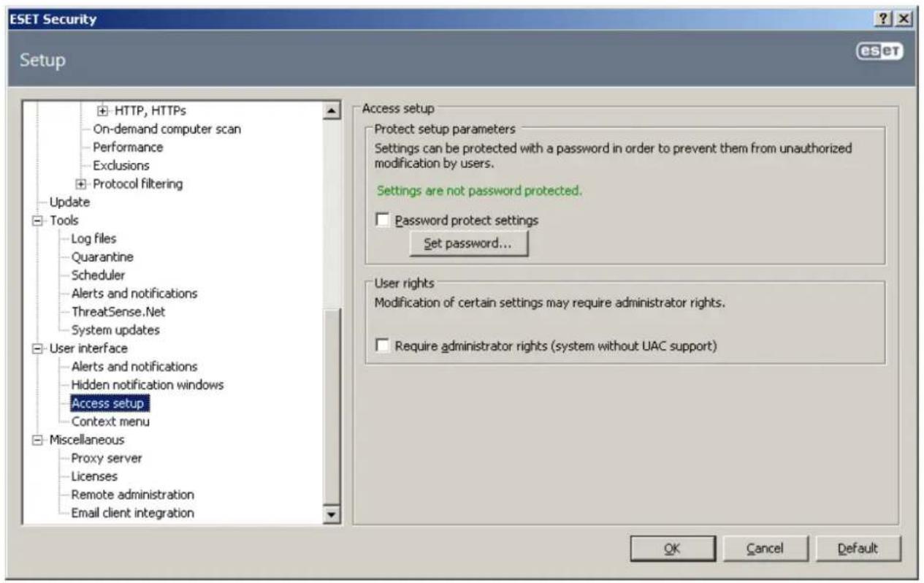Image resolution: width=924 pixels, height=583 pixels.
Task: Select Protocol filtering label
Action: click(x=137, y=183)
